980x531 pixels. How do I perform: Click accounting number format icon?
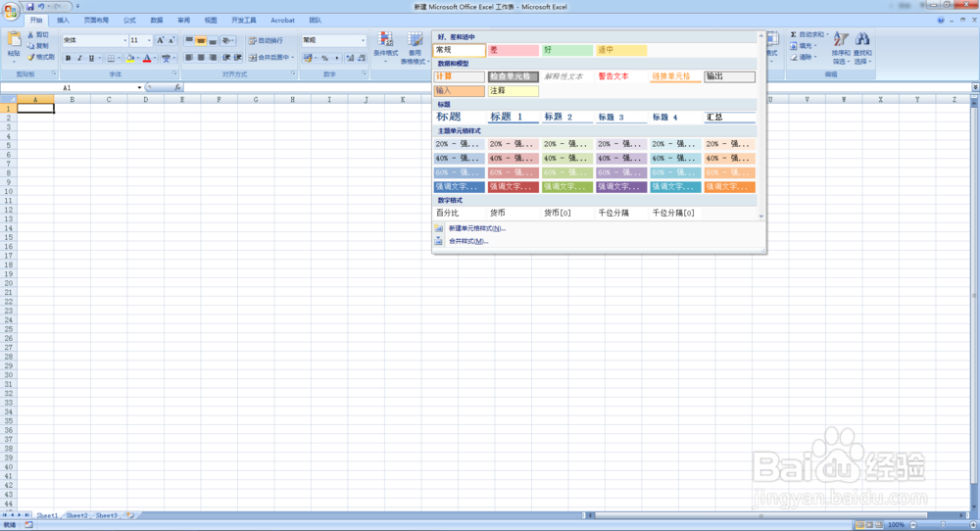[308, 58]
